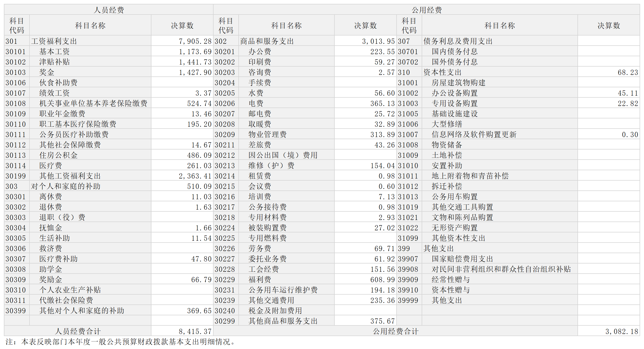Select the 信息网络及软件购置更新 cell
Viewport: 644px width, 349px height.
tap(474, 134)
